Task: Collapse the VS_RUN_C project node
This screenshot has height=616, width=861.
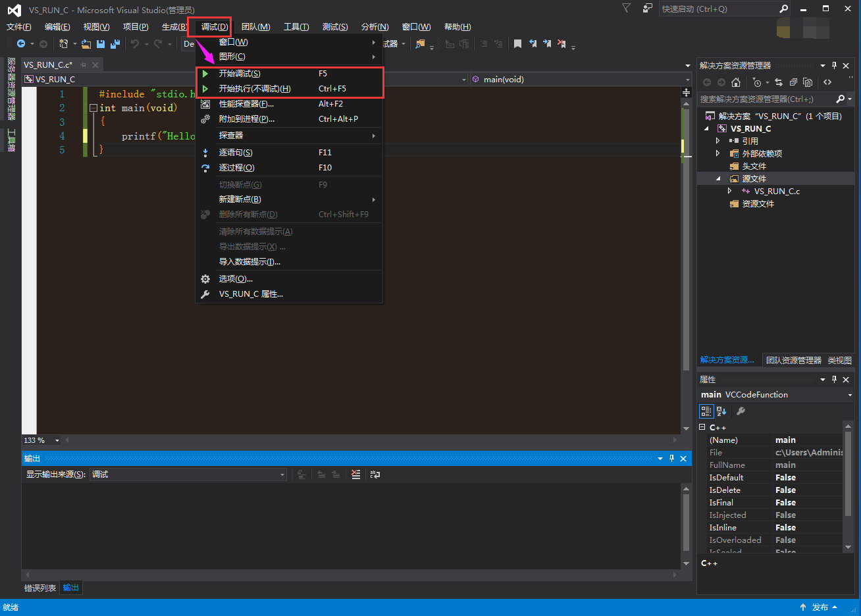Action: (707, 129)
